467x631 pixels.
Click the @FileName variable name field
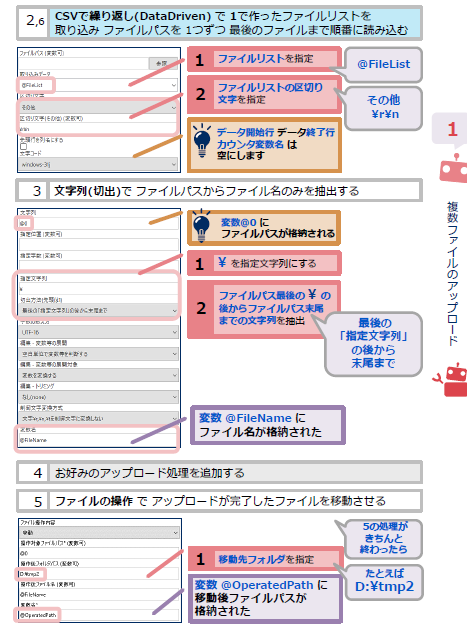(x=99, y=440)
